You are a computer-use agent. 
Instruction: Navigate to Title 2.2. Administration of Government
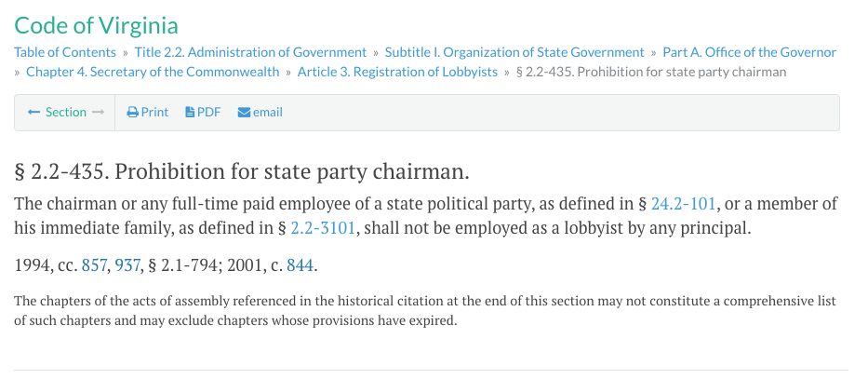point(251,52)
